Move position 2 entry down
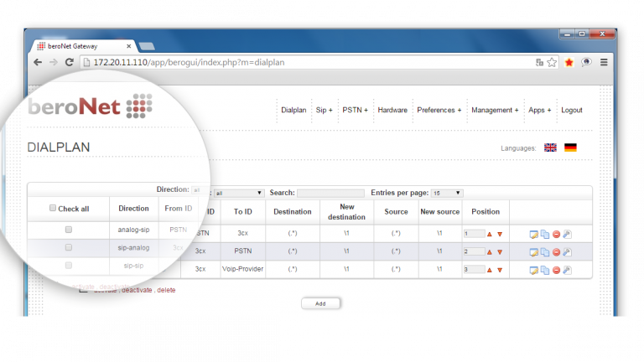 [500, 252]
